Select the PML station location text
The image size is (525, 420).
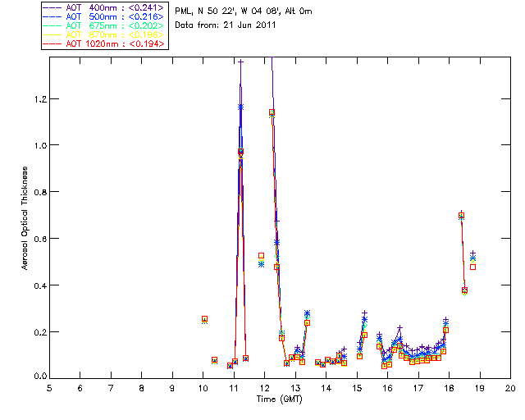244,11
